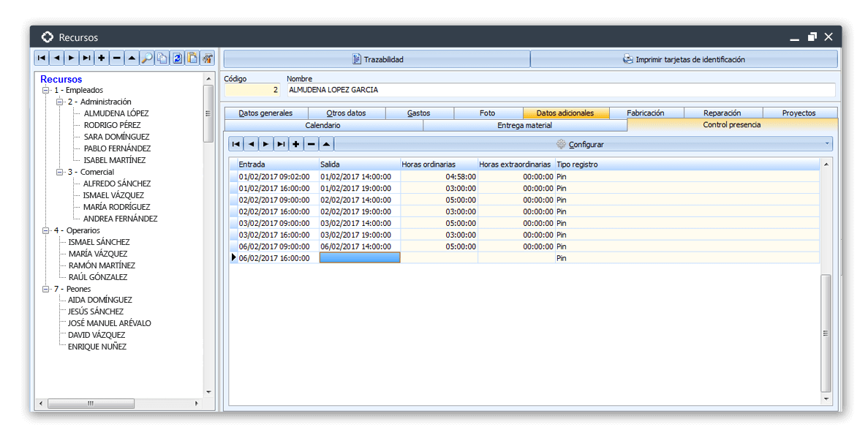Image resolution: width=868 pixels, height=438 pixels.
Task: Click the tools hammer icon in main toolbar
Action: 208,58
